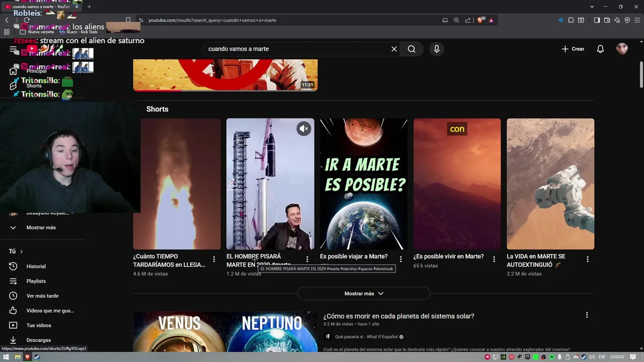Open Brave Rewards triangle icon
The image size is (644, 362).
pyautogui.click(x=491, y=20)
